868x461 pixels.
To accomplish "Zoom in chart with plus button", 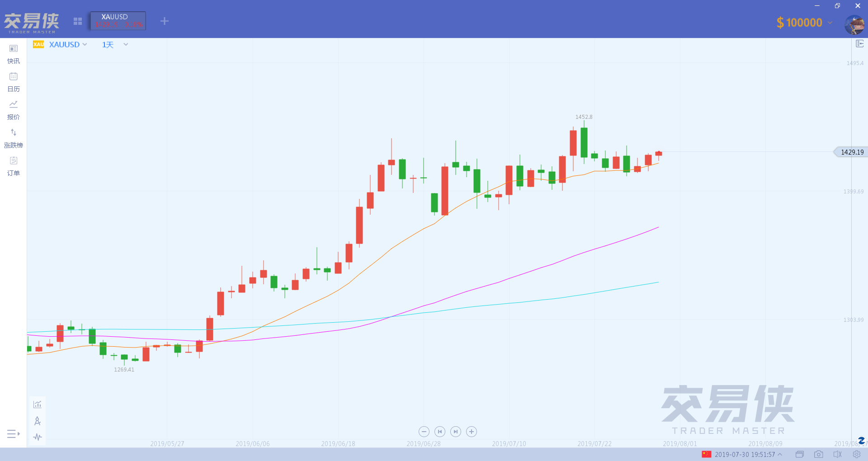I will [472, 432].
